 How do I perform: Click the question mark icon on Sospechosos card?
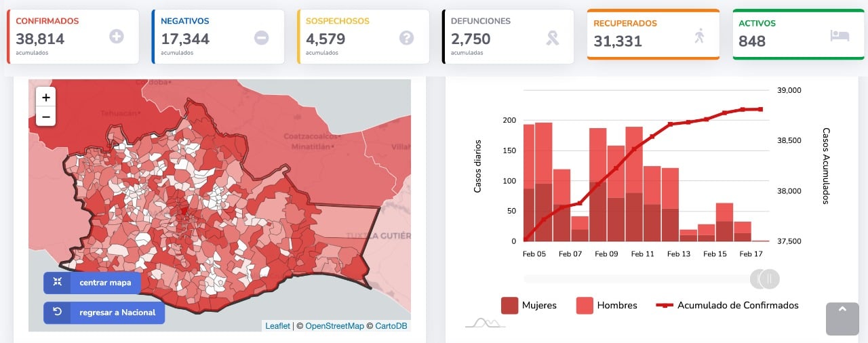406,37
